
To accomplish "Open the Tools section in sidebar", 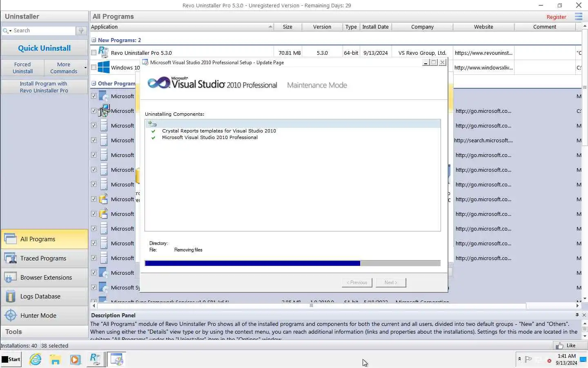I will coord(44,332).
